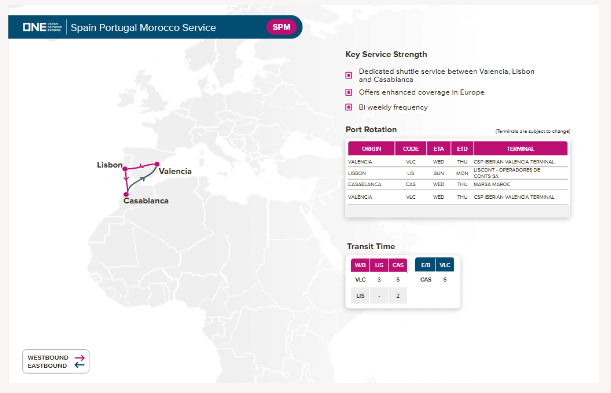Click the enhanced coverage in Europe bullet icon
This screenshot has width=611, height=393.
click(x=349, y=92)
